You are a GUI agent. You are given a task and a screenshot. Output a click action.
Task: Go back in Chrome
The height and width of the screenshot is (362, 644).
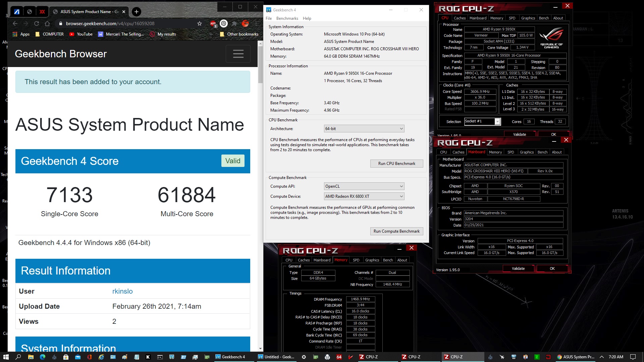(x=15, y=23)
